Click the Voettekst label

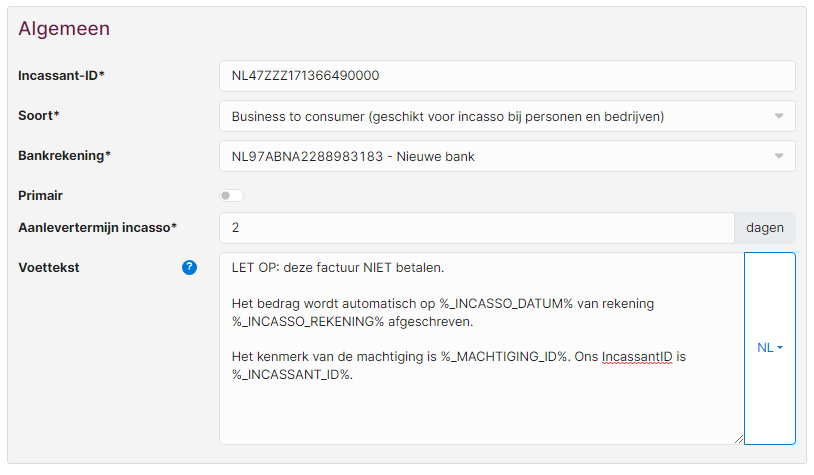[49, 268]
